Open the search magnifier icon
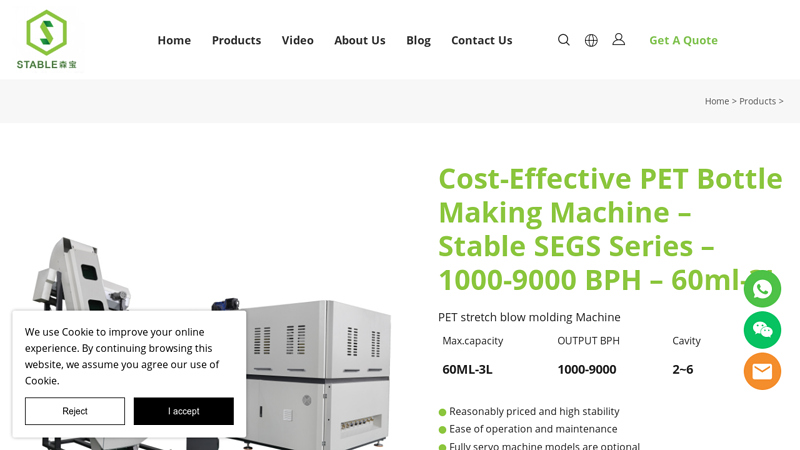Screen dimensions: 800x450 563,40
